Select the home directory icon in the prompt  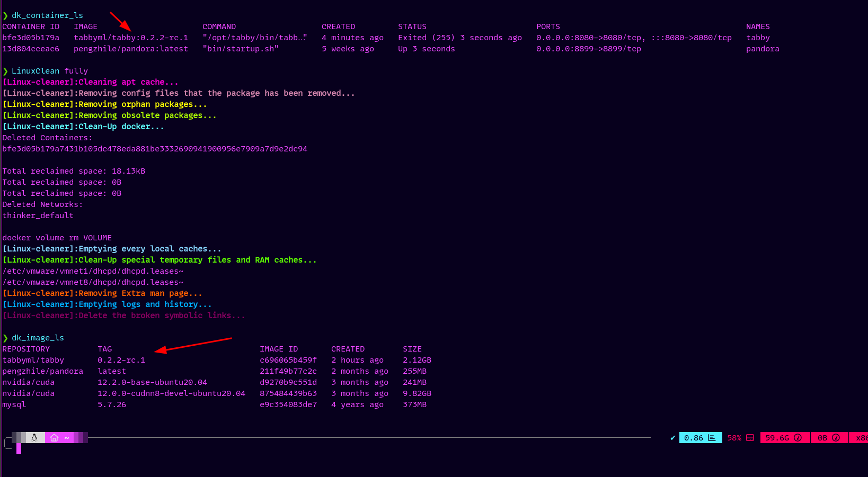click(x=54, y=438)
